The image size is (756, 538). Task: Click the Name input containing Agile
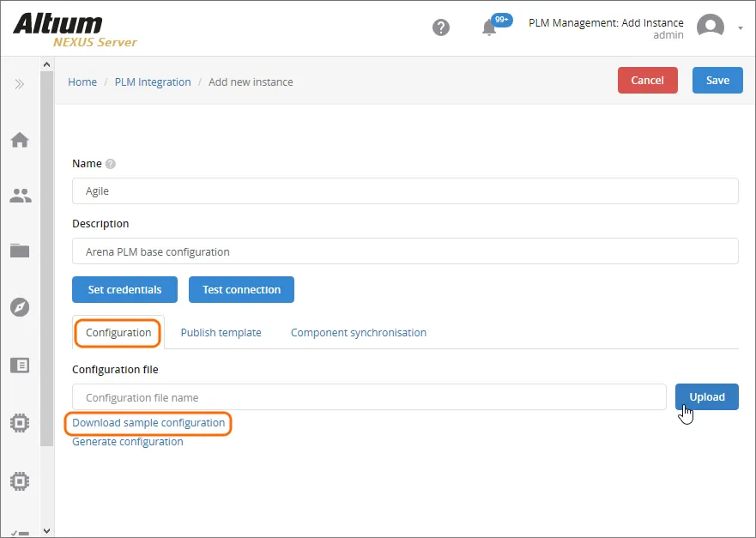405,190
